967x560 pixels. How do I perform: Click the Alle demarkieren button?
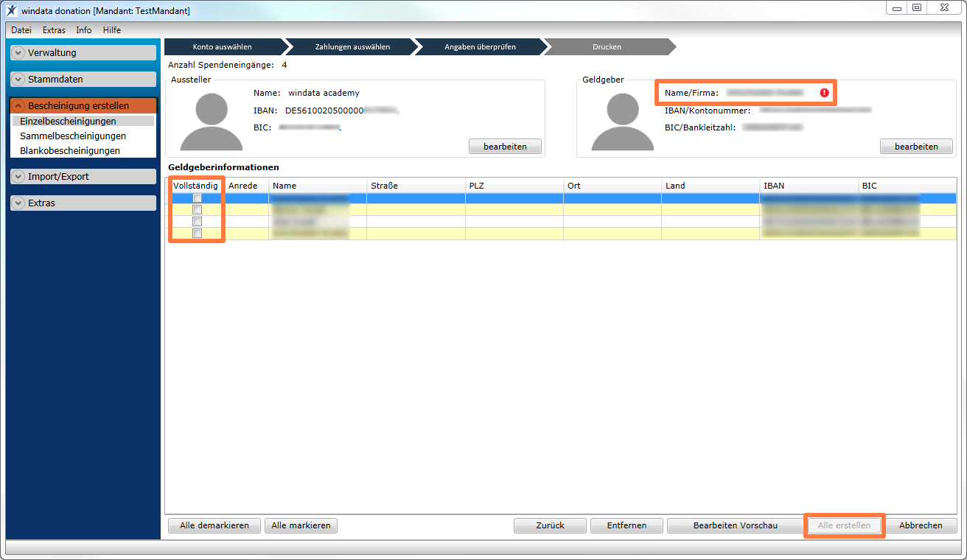coord(214,525)
